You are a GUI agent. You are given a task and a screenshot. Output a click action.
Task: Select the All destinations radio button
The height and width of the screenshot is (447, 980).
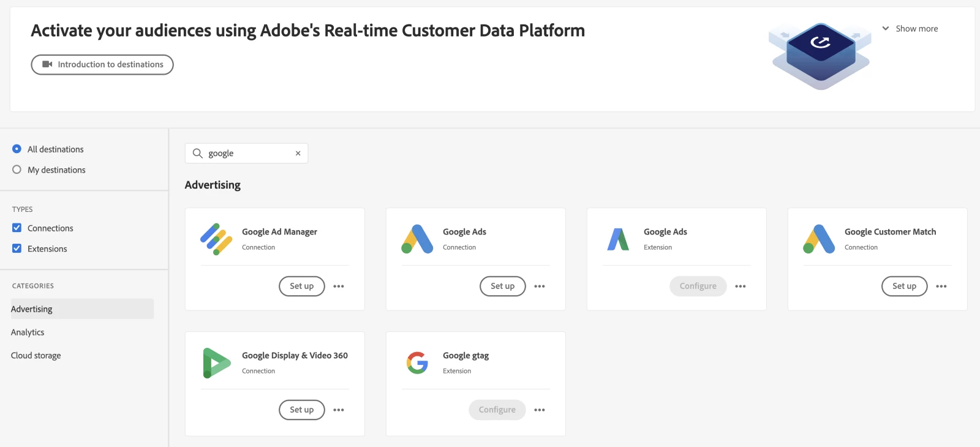point(17,149)
